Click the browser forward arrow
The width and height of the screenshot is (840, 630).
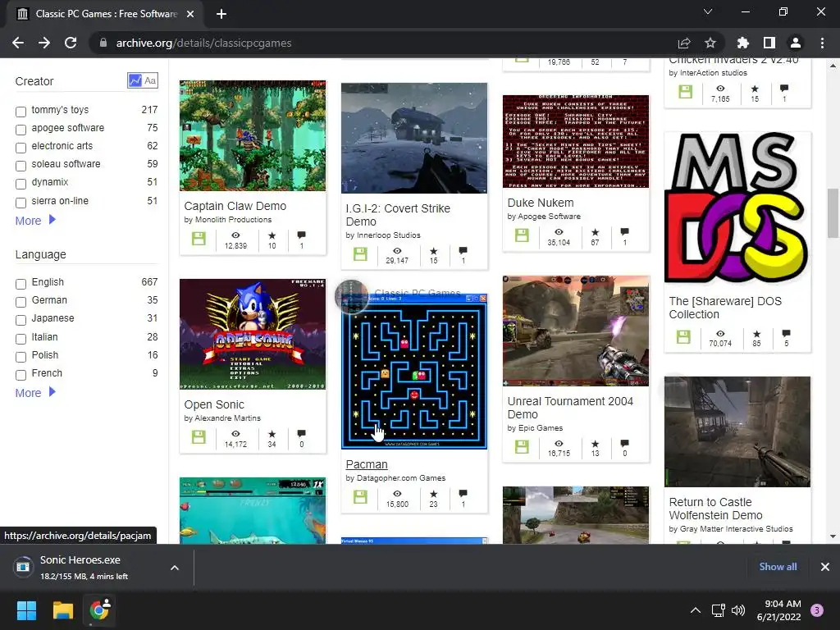pos(44,43)
